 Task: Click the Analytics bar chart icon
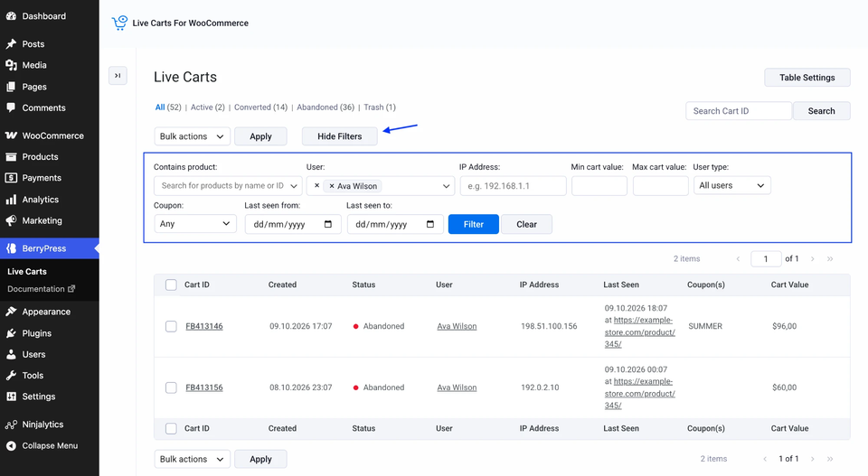click(x=11, y=200)
